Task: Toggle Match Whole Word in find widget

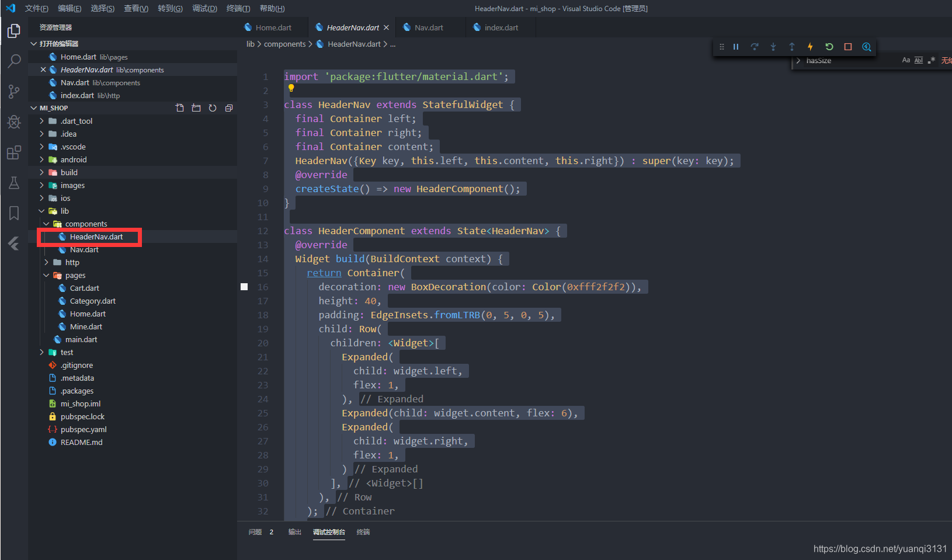Action: [919, 60]
